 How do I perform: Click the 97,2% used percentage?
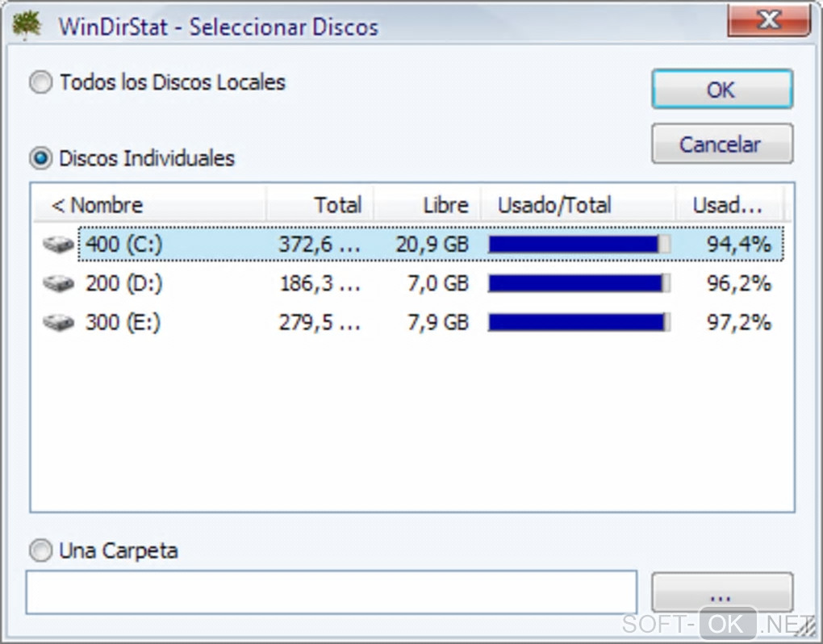click(x=739, y=322)
